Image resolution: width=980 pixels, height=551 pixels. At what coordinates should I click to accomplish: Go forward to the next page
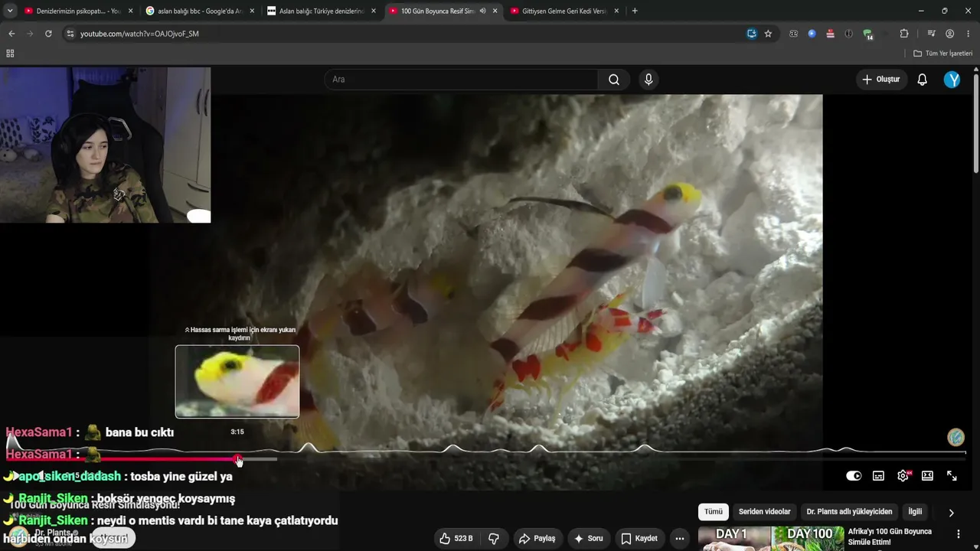pos(30,34)
